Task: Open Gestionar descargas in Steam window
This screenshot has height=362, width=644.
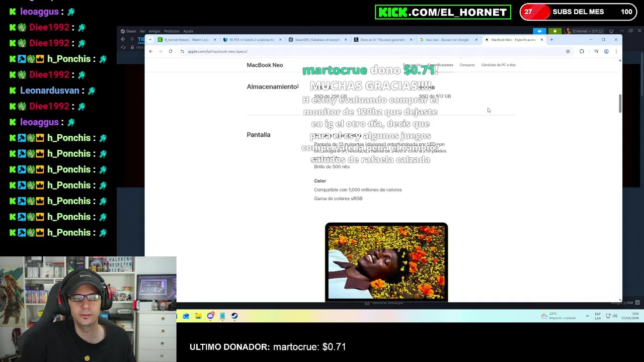Action: (384, 303)
